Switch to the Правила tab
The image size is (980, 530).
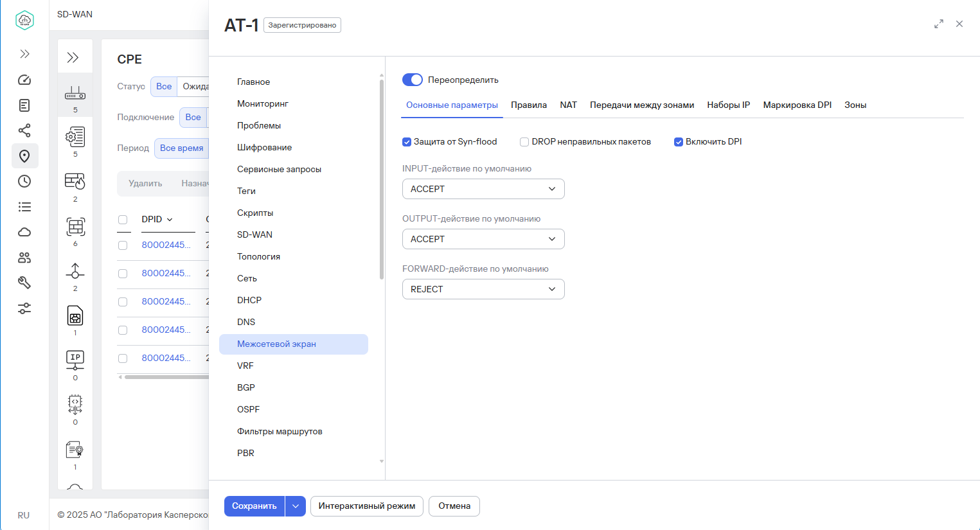tap(529, 105)
